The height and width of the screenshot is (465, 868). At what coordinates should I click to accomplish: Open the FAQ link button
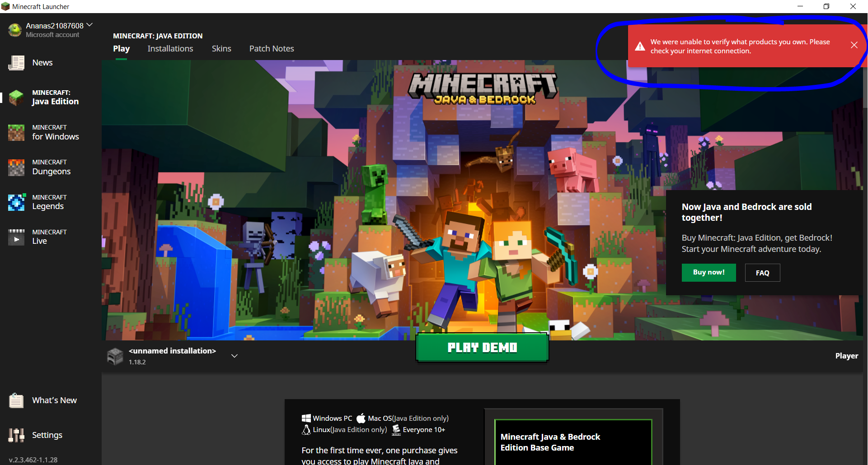tap(762, 273)
